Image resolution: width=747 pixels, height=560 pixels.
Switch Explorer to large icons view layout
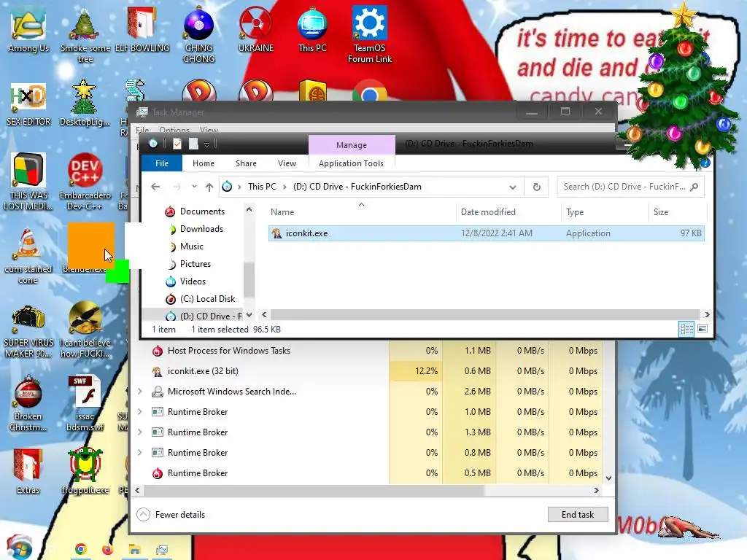(703, 329)
